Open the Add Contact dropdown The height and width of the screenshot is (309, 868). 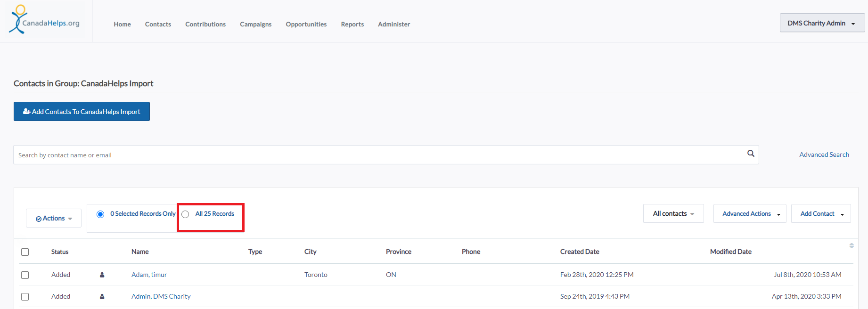[821, 213]
